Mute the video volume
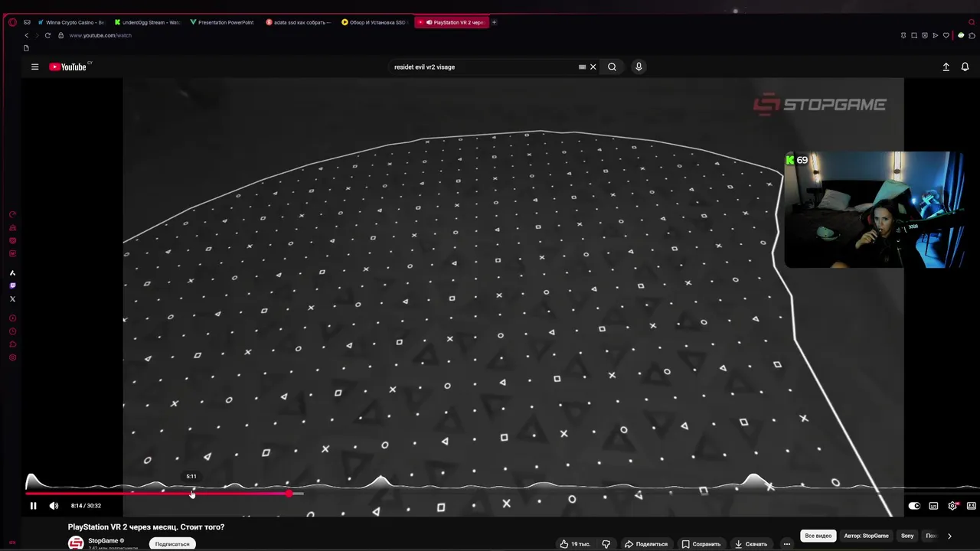This screenshot has height=551, width=980. tap(54, 506)
